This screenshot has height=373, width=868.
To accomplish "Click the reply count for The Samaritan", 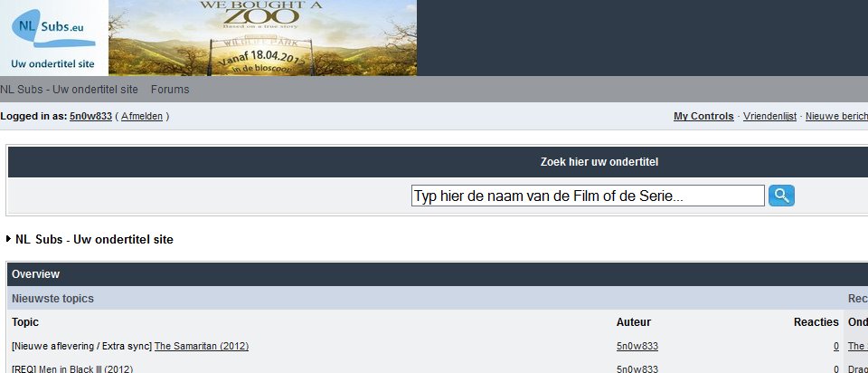I will pyautogui.click(x=835, y=346).
